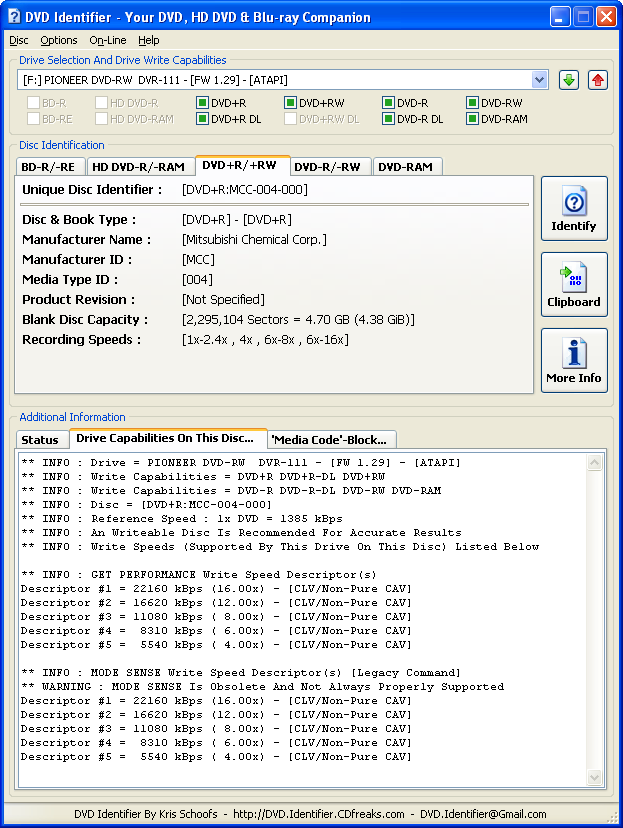Click the green down-arrow drive button
The width and height of the screenshot is (623, 828).
569,80
